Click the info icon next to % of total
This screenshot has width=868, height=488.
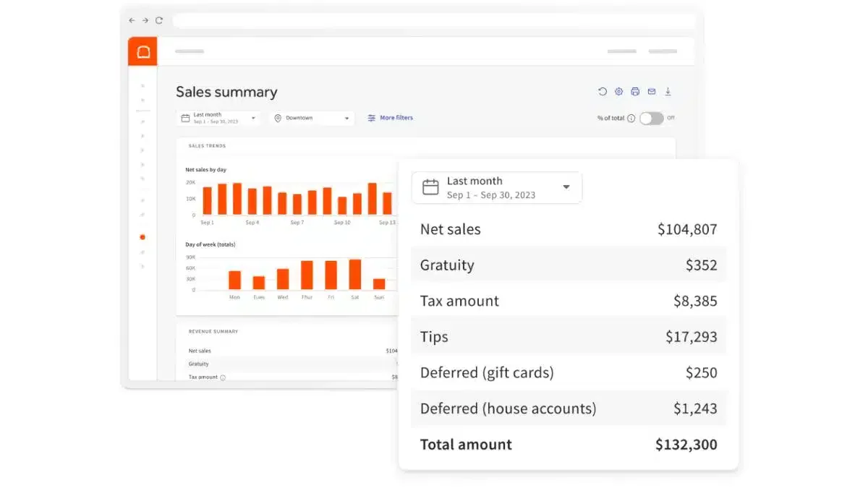pyautogui.click(x=631, y=118)
